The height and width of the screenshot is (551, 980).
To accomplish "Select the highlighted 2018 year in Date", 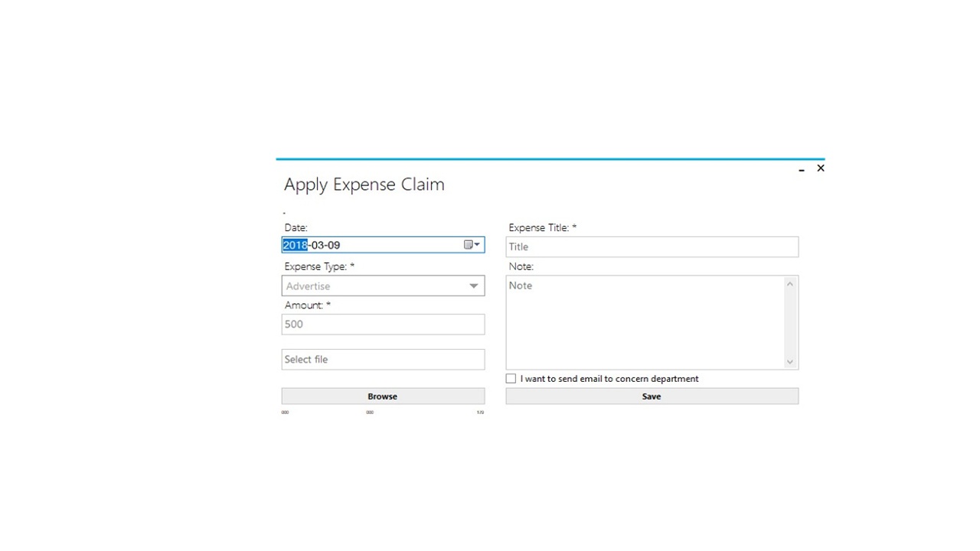I will [295, 245].
